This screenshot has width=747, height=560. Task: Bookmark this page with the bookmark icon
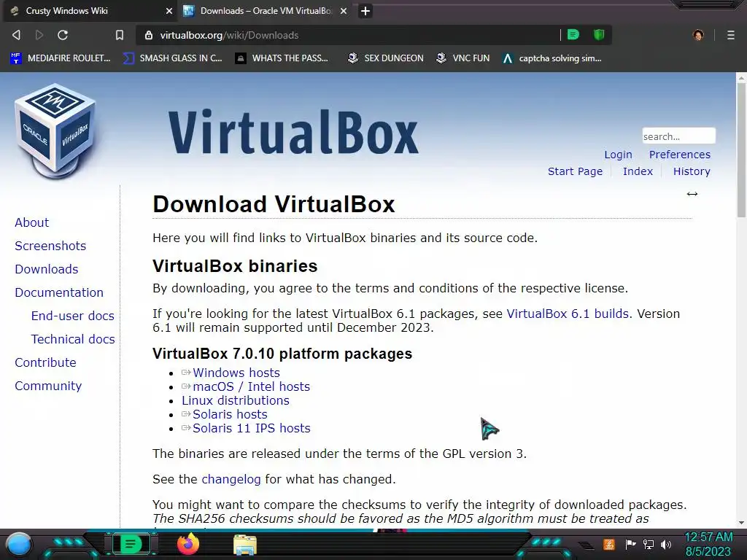pos(120,35)
